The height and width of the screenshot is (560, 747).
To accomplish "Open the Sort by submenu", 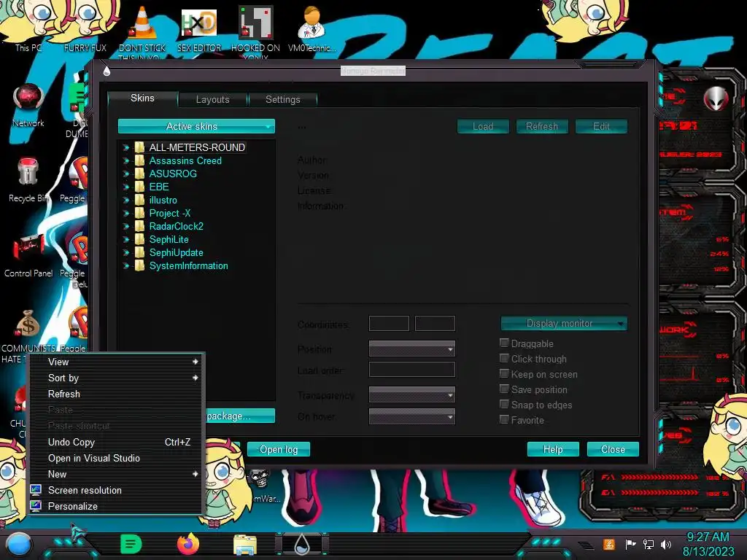I will click(116, 378).
